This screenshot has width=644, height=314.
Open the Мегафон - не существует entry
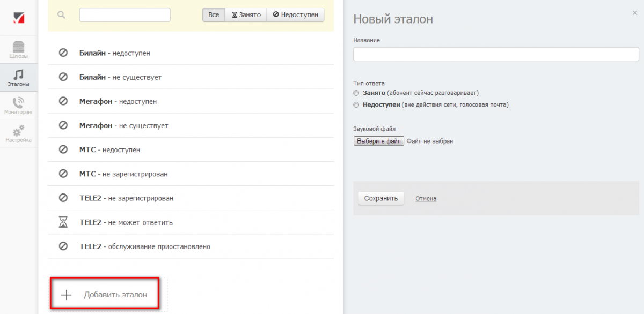(123, 126)
